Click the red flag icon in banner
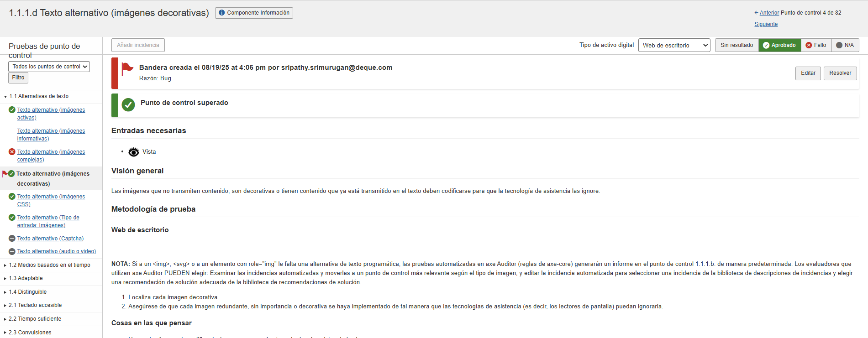The image size is (868, 338). pos(127,69)
